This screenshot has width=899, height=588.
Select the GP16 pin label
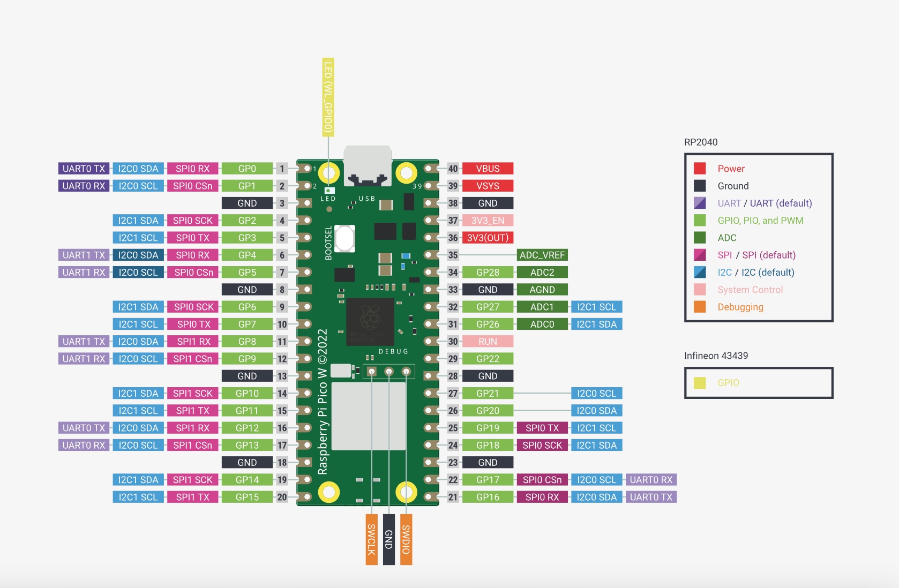[x=488, y=497]
